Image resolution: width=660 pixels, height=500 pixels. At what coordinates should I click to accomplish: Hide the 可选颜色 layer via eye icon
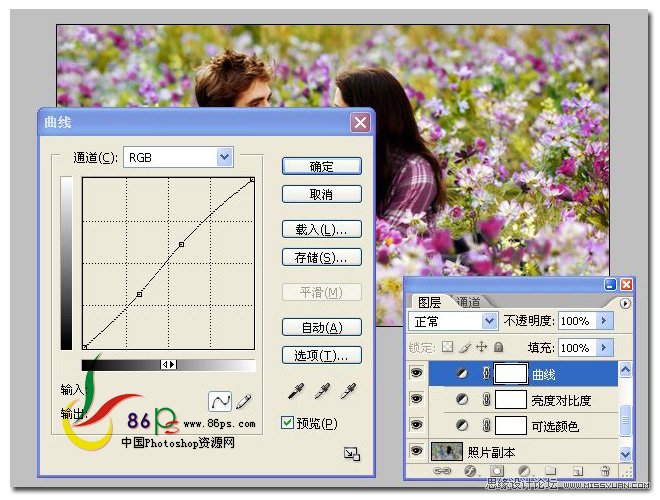(416, 424)
